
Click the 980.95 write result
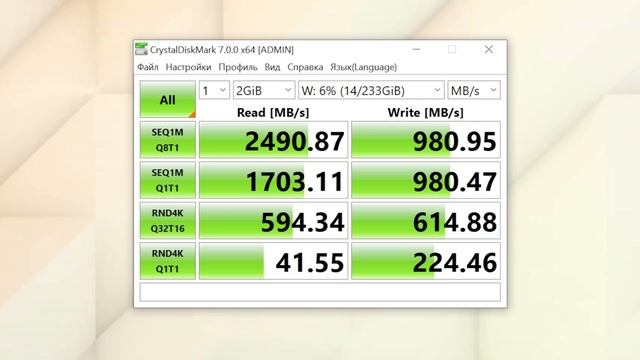426,140
